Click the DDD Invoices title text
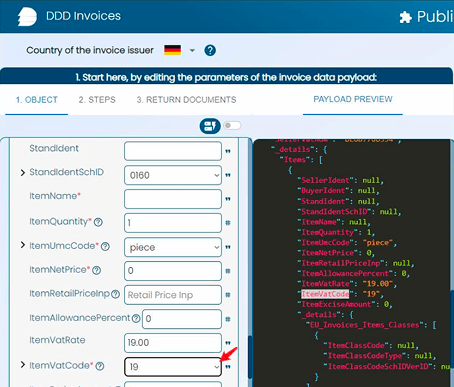Image resolution: width=454 pixels, height=387 pixels. pyautogui.click(x=83, y=16)
